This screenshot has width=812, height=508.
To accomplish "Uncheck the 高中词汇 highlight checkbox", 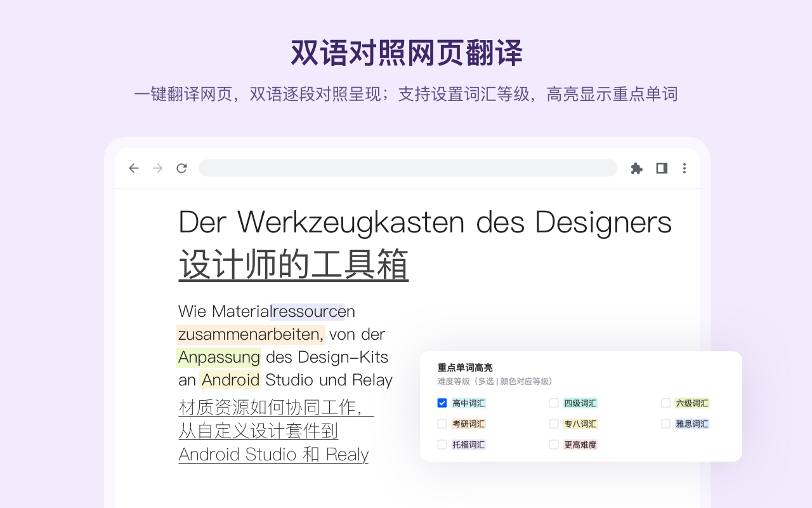I will click(442, 403).
